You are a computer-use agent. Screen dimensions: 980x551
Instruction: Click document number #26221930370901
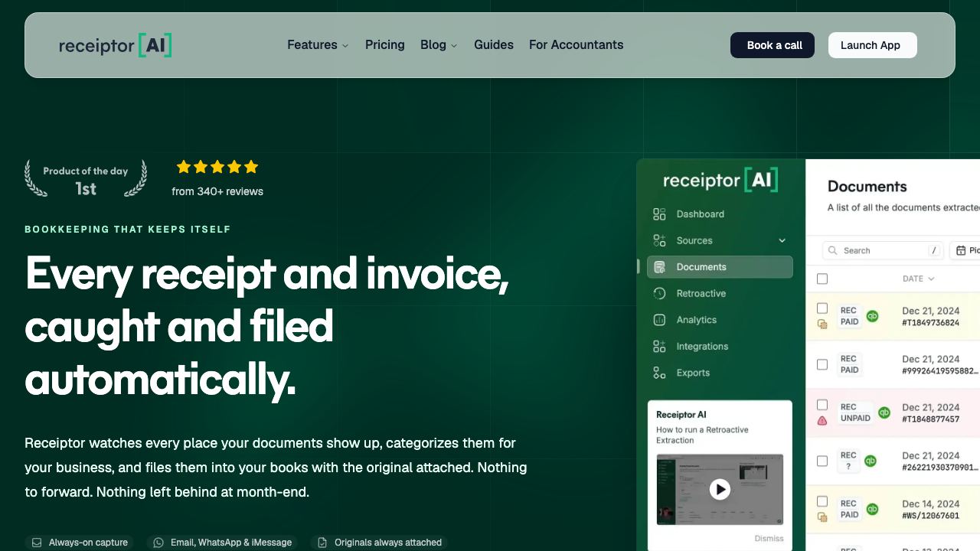coord(941,468)
